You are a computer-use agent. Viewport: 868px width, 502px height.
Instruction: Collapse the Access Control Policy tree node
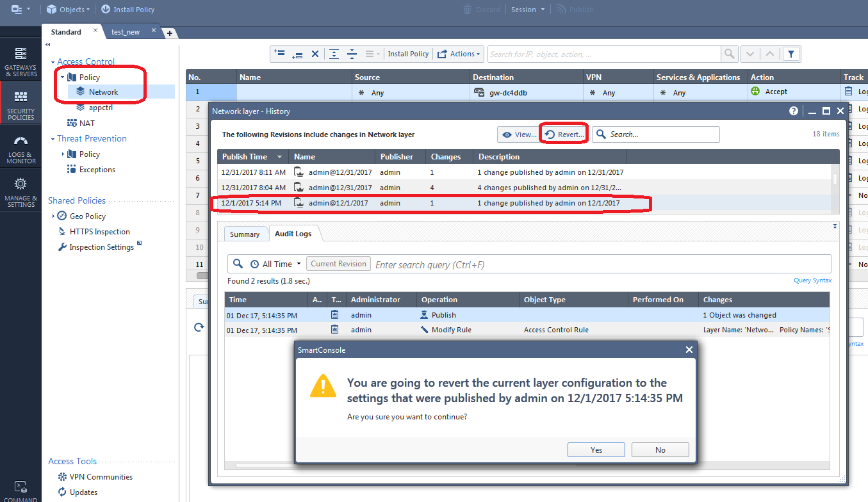(x=62, y=77)
